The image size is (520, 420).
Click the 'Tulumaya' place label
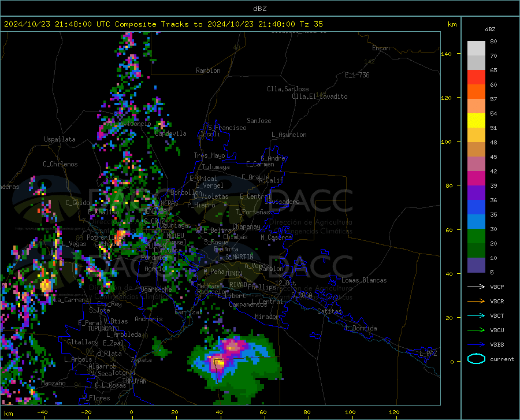[x=216, y=167]
